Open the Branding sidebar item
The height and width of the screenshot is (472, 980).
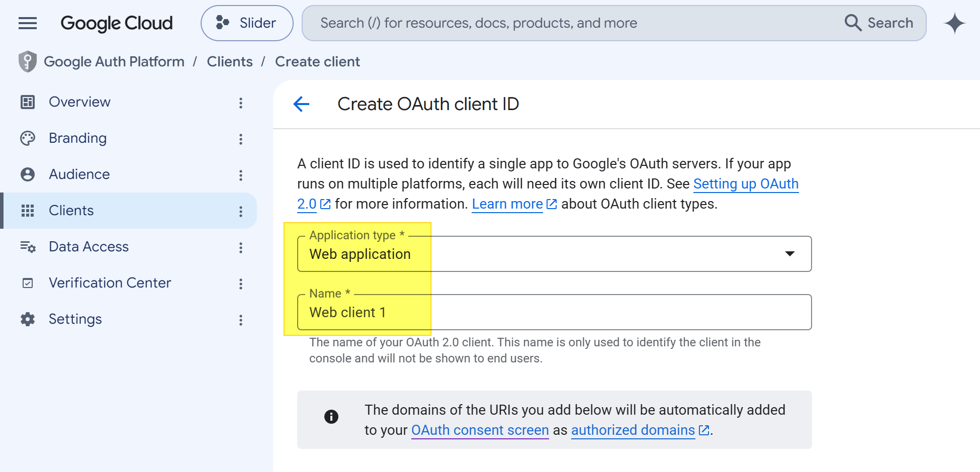coord(129,138)
